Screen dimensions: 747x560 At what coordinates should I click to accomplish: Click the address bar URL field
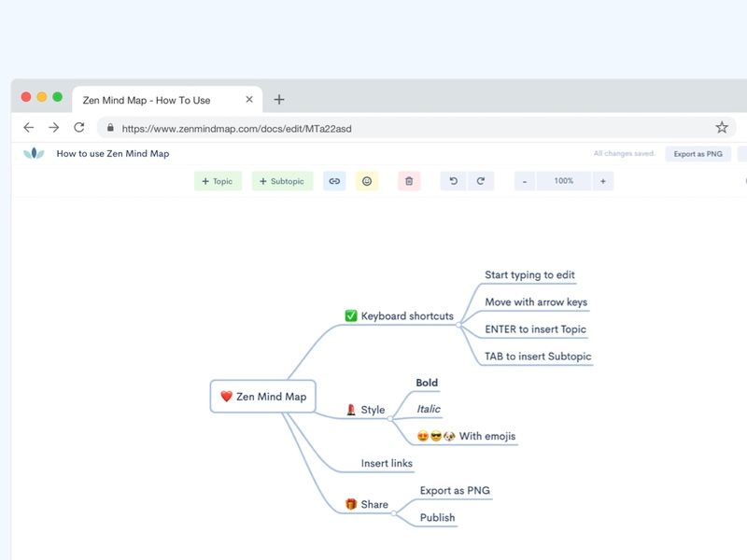point(280,128)
